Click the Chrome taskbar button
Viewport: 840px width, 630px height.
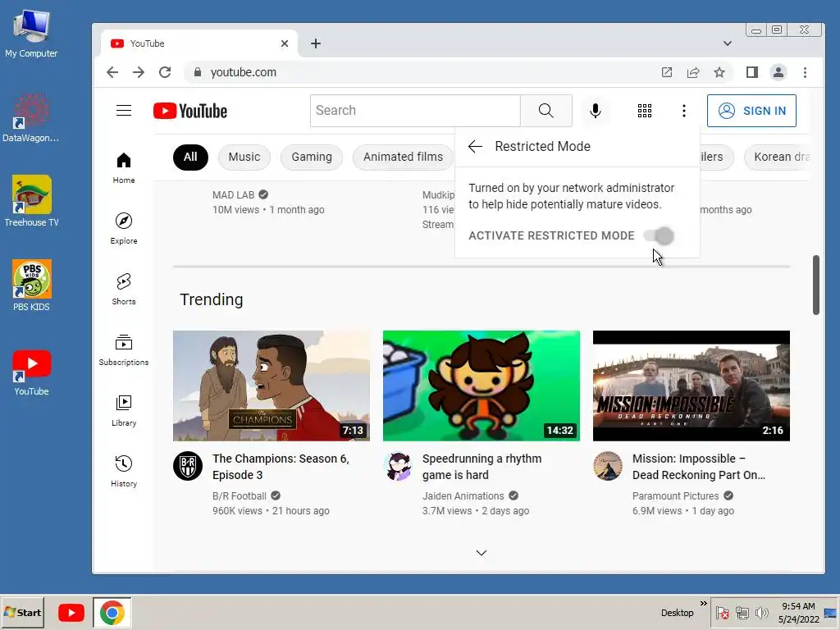112,612
